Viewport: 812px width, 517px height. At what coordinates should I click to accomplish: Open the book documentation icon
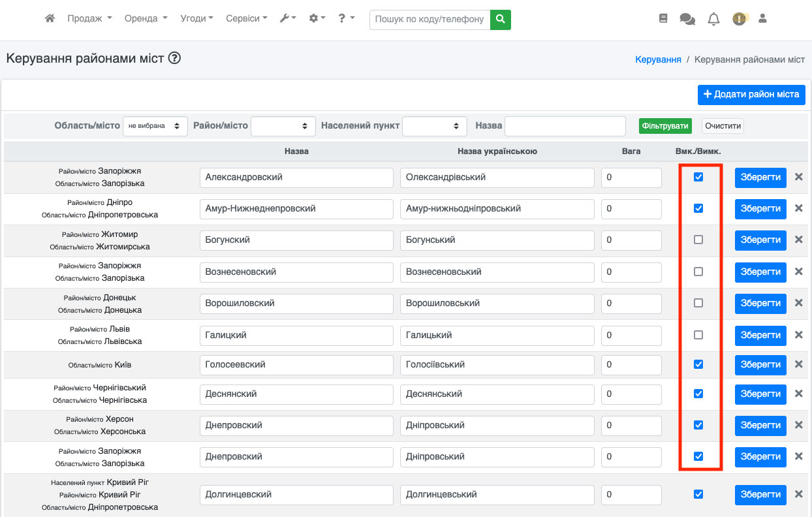coord(663,19)
